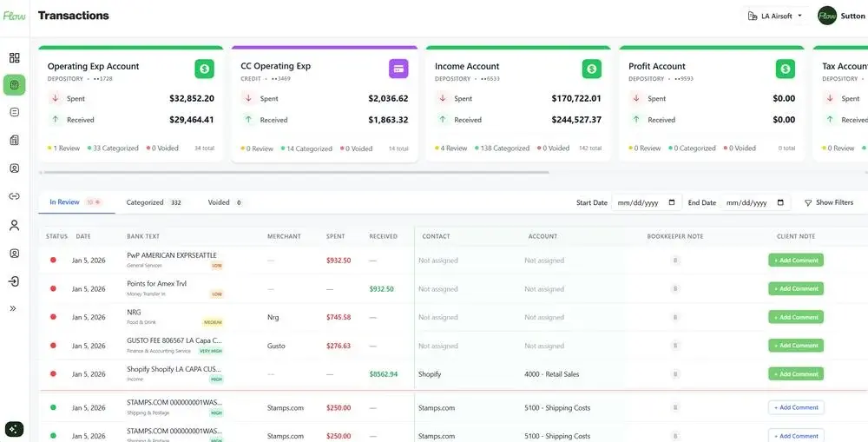Select the CC Operating Exp card title
This screenshot has height=442, width=868.
(x=275, y=66)
